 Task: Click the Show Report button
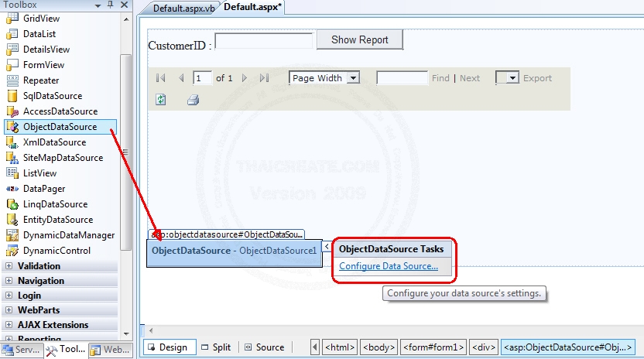pos(360,39)
